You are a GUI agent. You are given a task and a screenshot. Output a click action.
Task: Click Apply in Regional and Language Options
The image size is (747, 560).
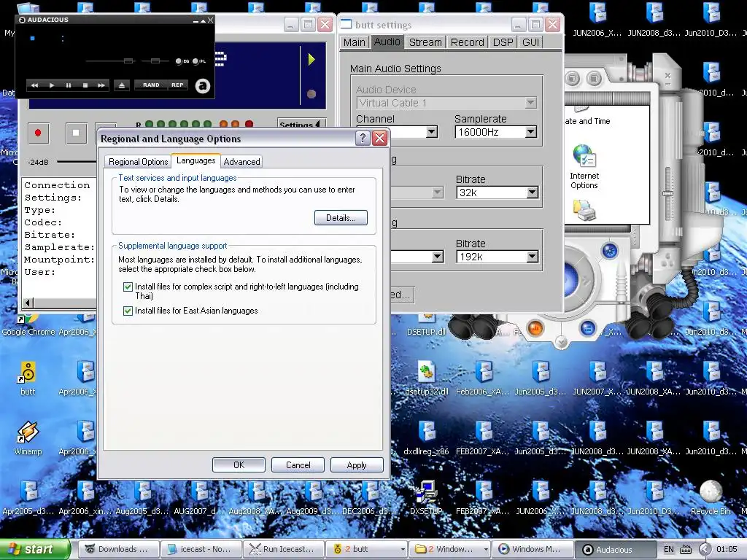pos(357,464)
